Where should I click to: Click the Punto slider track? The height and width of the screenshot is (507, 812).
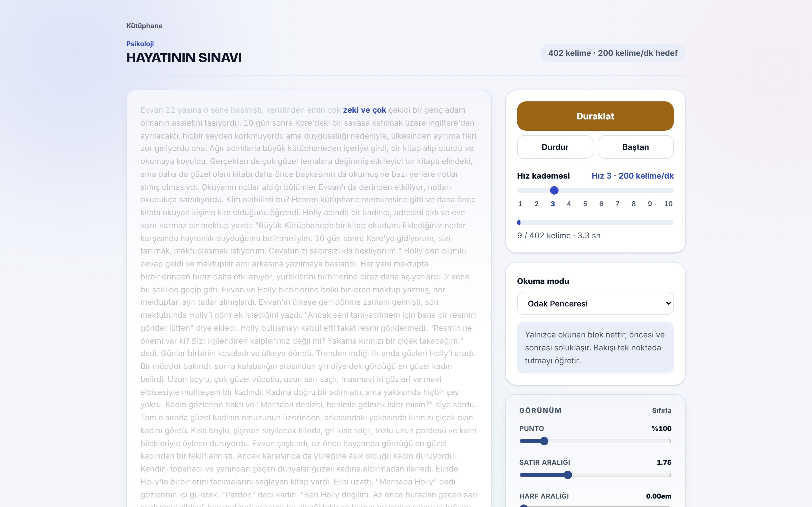pos(595,441)
